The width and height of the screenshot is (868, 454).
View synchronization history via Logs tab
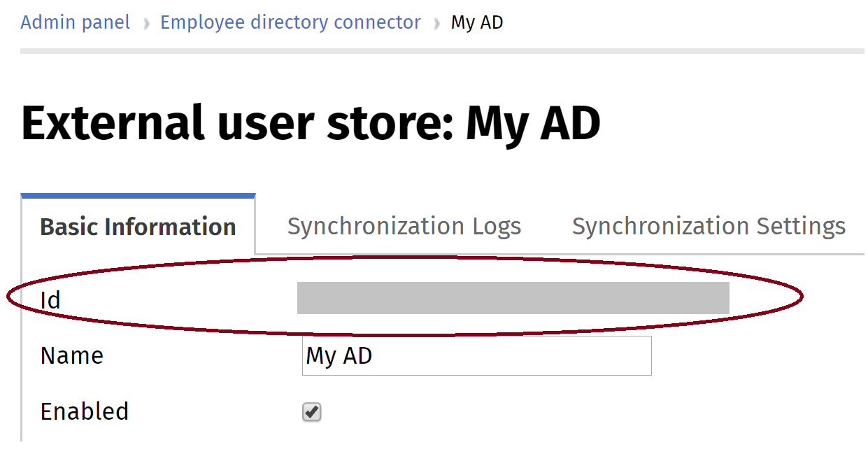[x=404, y=226]
